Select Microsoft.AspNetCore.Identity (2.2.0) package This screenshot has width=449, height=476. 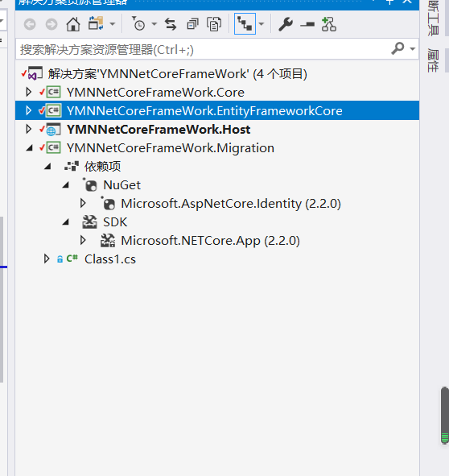tap(231, 204)
